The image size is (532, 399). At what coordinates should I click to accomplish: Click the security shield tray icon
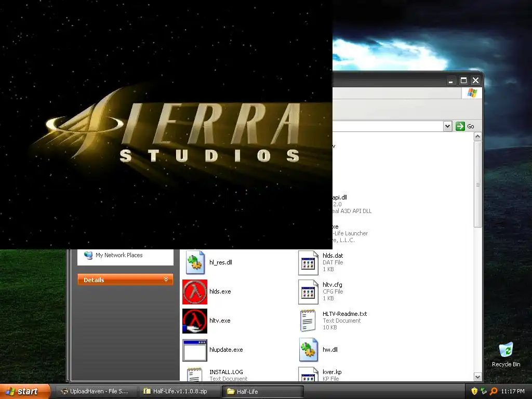tap(474, 391)
